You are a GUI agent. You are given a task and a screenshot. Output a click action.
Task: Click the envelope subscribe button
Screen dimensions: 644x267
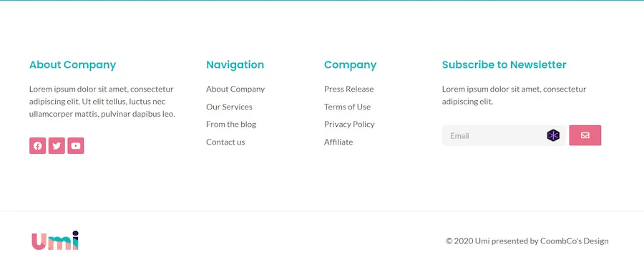click(585, 135)
